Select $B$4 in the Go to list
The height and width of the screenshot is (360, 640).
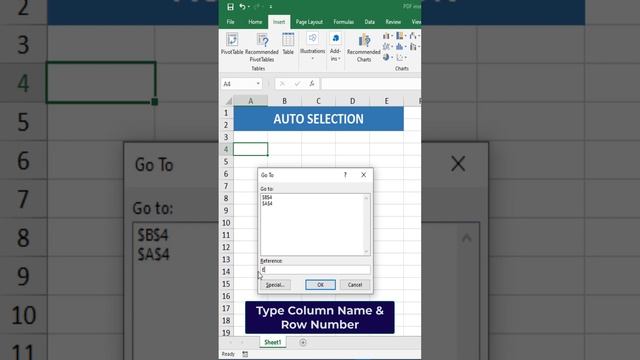pos(267,198)
